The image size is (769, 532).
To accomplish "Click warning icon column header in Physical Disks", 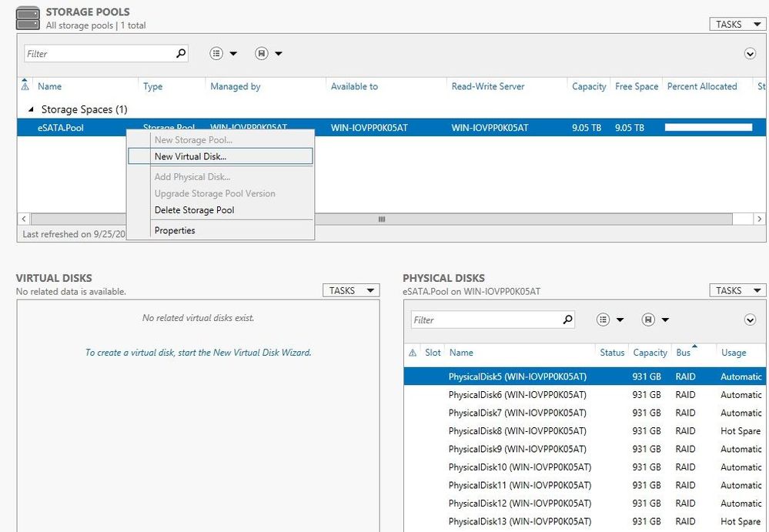I will click(x=413, y=353).
